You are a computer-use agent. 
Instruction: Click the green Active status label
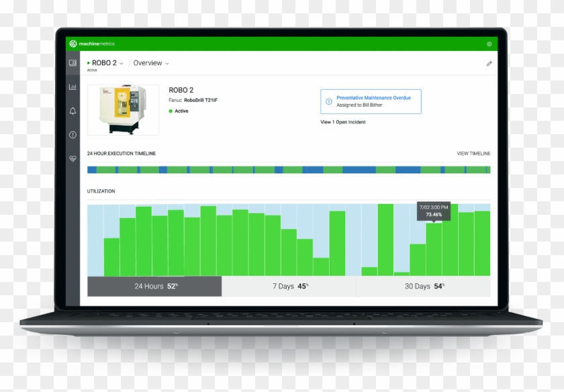179,111
